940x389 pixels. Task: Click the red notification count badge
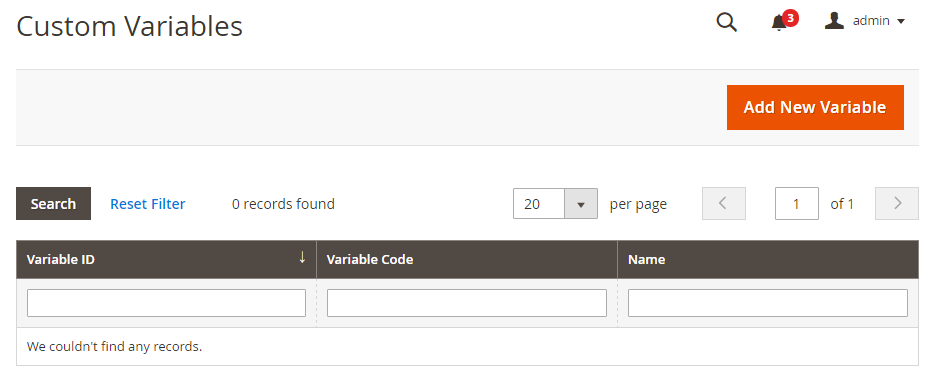coord(790,19)
